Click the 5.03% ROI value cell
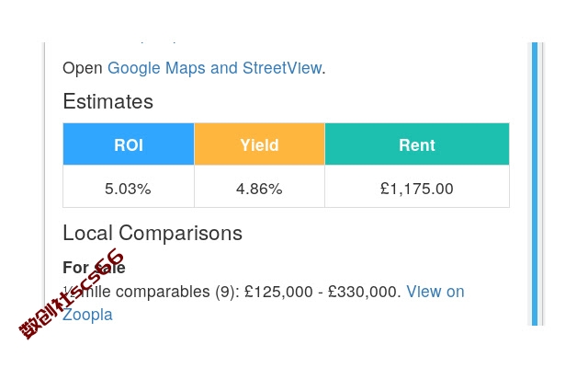The image size is (588, 368). click(x=129, y=187)
